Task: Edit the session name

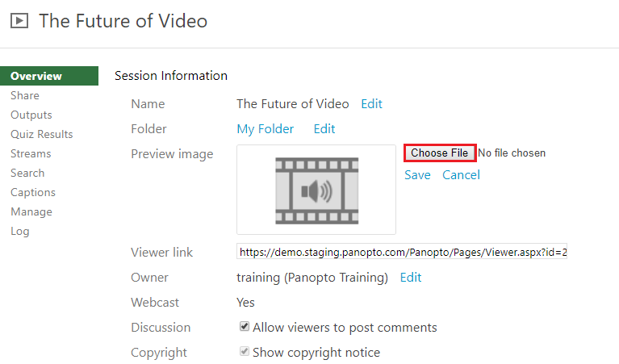Action: [371, 104]
